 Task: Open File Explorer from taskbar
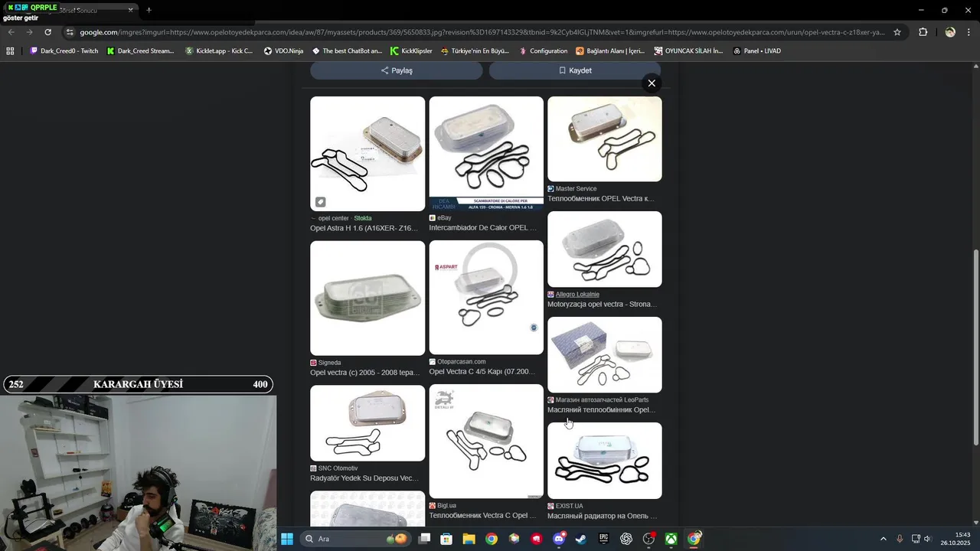469,539
